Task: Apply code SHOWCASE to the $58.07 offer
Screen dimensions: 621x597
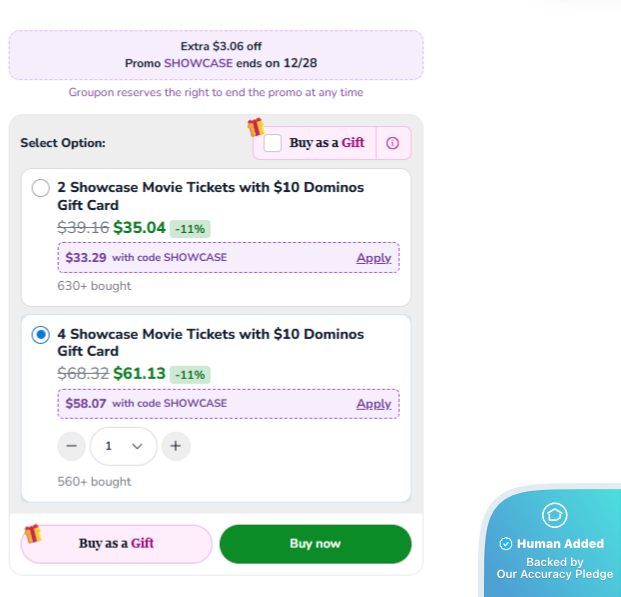Action: [374, 404]
